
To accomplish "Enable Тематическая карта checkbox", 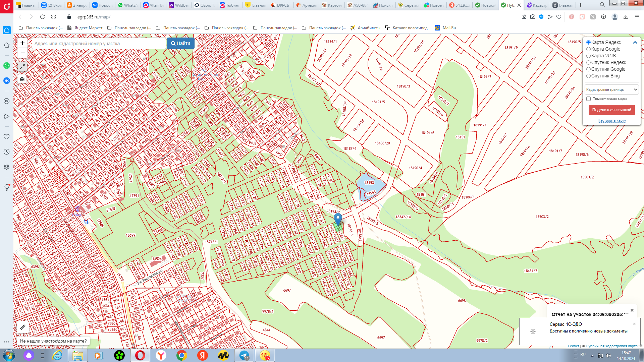I will (x=588, y=99).
